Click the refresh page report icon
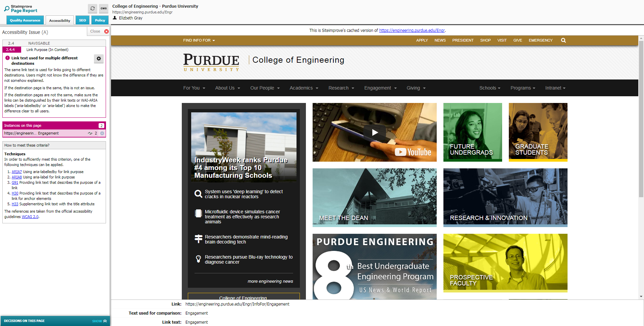This screenshot has width=644, height=326. pyautogui.click(x=93, y=8)
